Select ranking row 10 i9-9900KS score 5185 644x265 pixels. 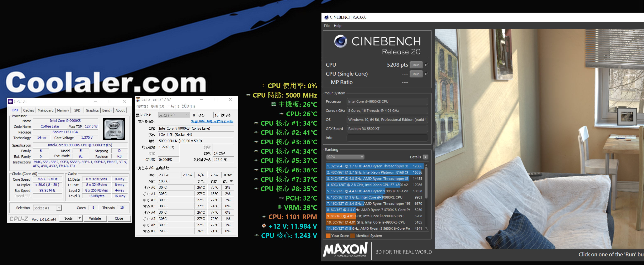(374, 222)
